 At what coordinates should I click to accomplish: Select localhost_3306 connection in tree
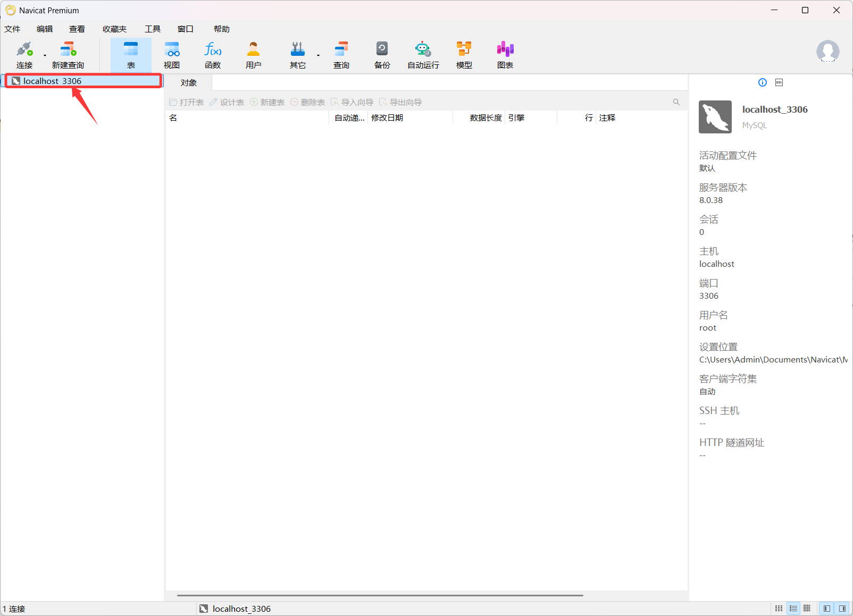click(83, 81)
